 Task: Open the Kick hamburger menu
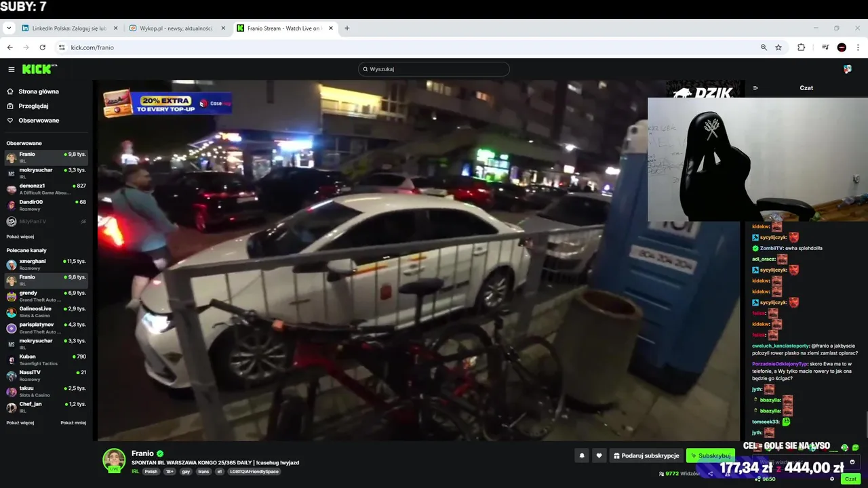click(12, 69)
